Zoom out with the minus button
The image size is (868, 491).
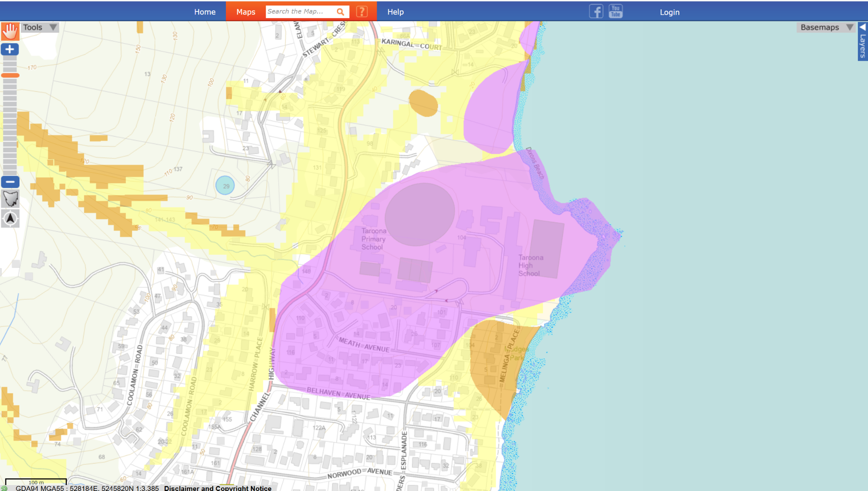tap(10, 182)
